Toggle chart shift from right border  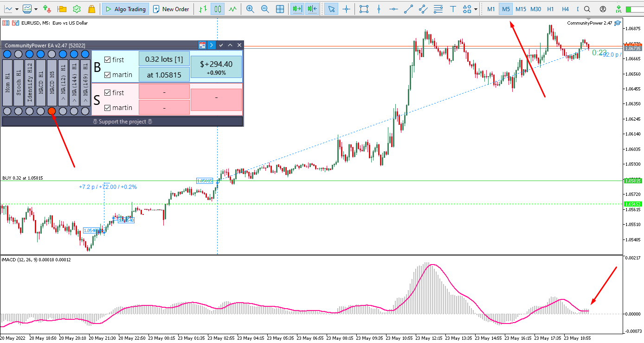coord(312,9)
